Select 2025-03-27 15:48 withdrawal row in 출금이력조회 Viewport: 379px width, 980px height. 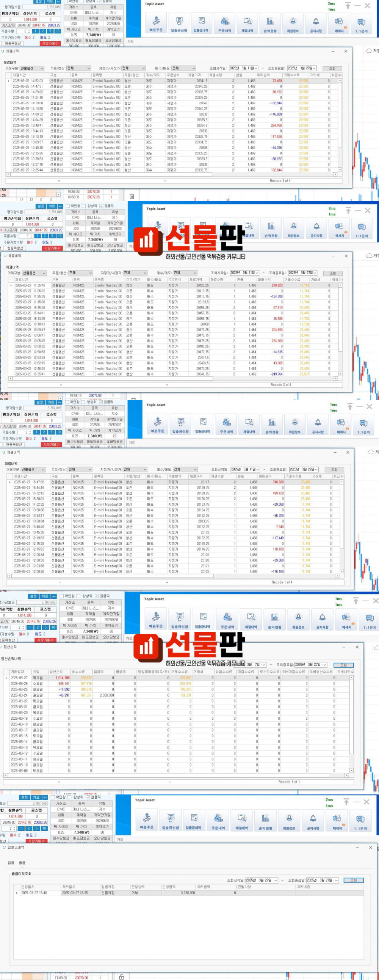(x=114, y=893)
